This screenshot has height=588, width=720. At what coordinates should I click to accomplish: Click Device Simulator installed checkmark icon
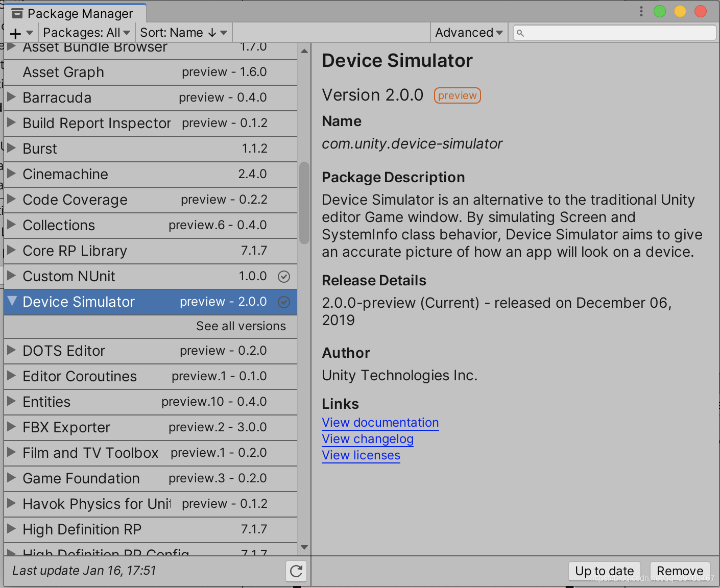tap(284, 302)
